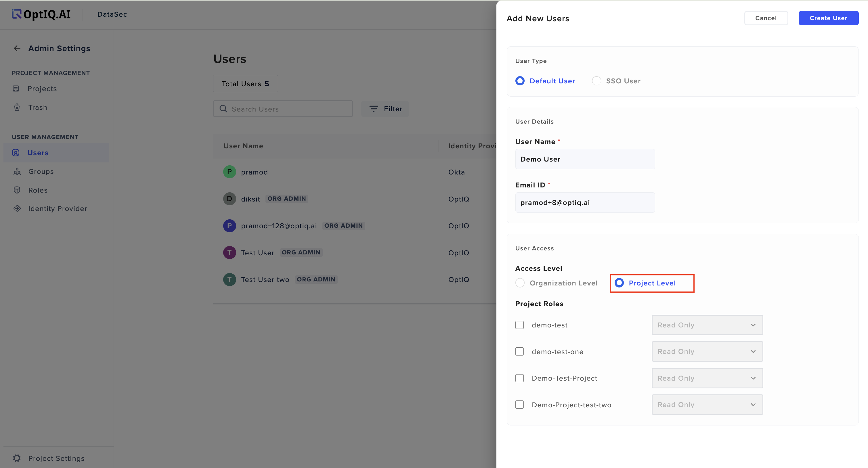This screenshot has height=468, width=868.
Task: Click the back arrow beside Admin Settings
Action: pyautogui.click(x=17, y=49)
